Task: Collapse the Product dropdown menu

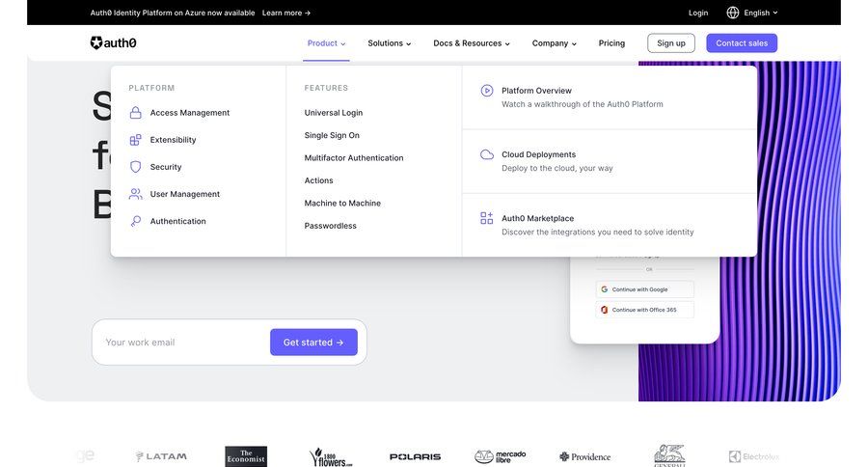Action: [326, 43]
